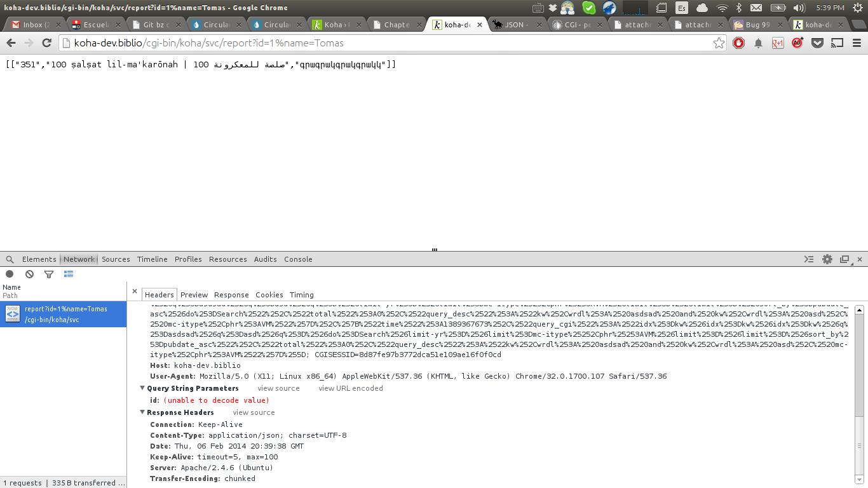Viewport: 868px width, 488px height.
Task: Collapse the Response Headers section
Action: (x=142, y=412)
